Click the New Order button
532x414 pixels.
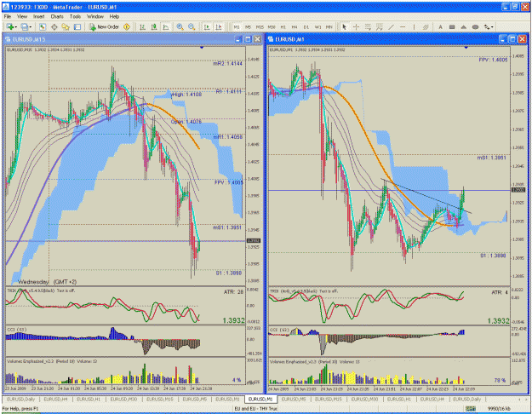click(104, 26)
